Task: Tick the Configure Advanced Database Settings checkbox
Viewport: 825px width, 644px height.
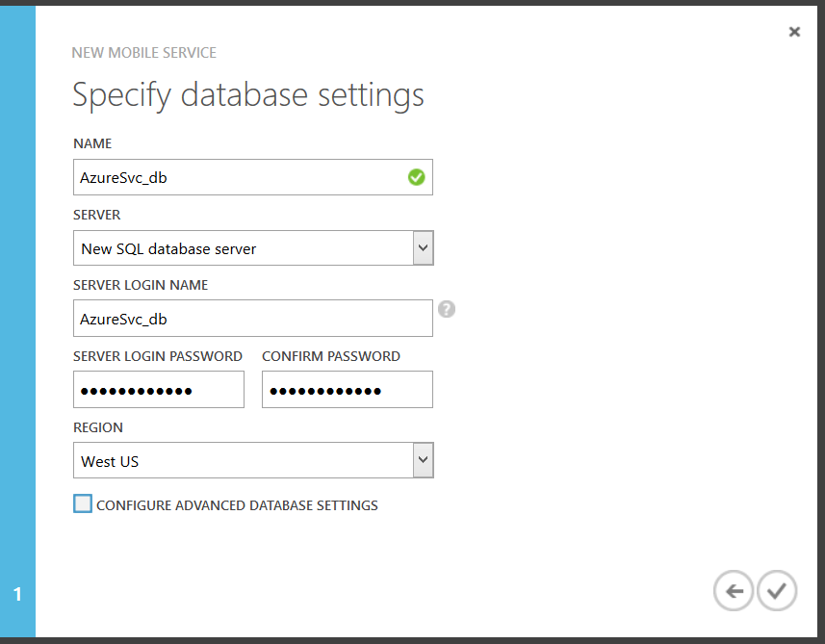Action: 83,503
